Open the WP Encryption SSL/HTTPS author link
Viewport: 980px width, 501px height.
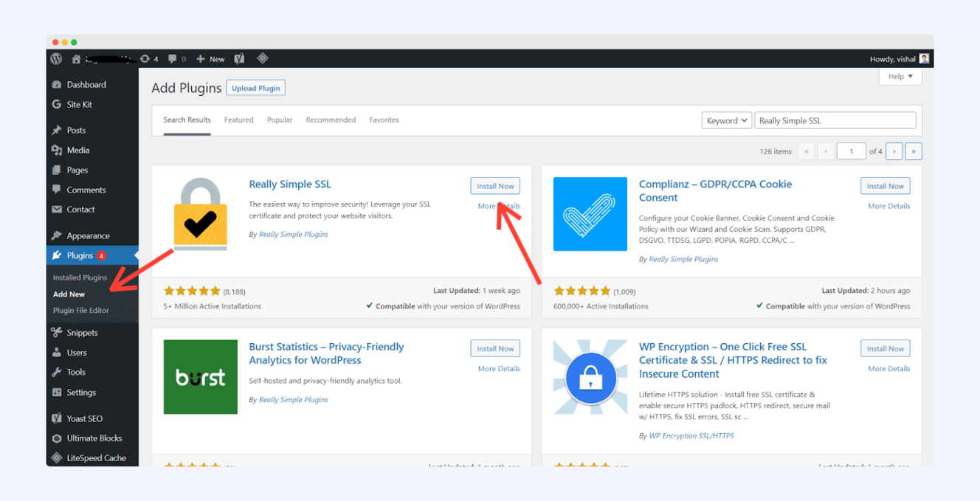(x=691, y=436)
